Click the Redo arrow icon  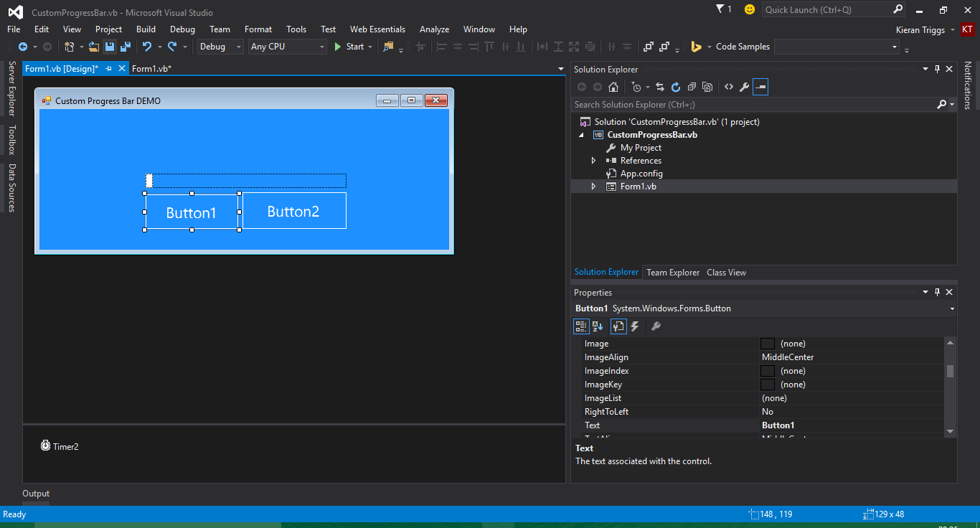pos(172,47)
